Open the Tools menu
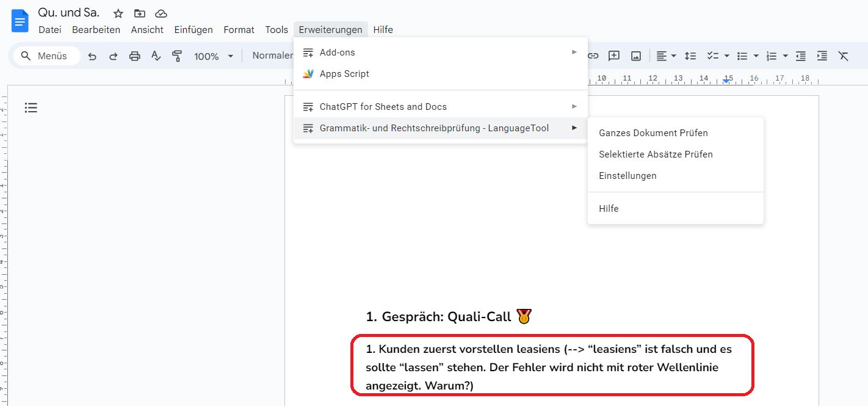The width and height of the screenshot is (868, 406). point(277,29)
